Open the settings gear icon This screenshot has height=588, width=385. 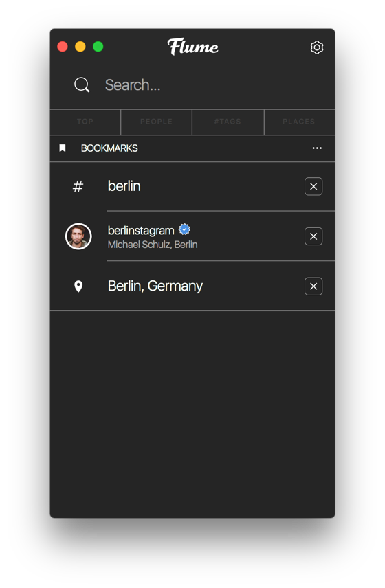tap(317, 47)
